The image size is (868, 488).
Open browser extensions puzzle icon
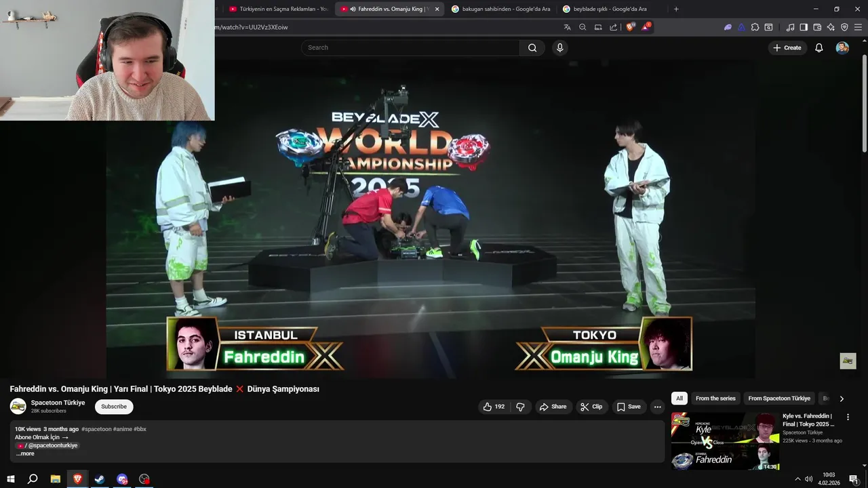[755, 27]
